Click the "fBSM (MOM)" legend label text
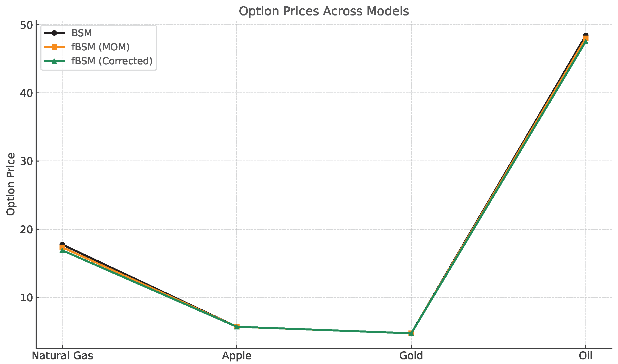 point(100,47)
